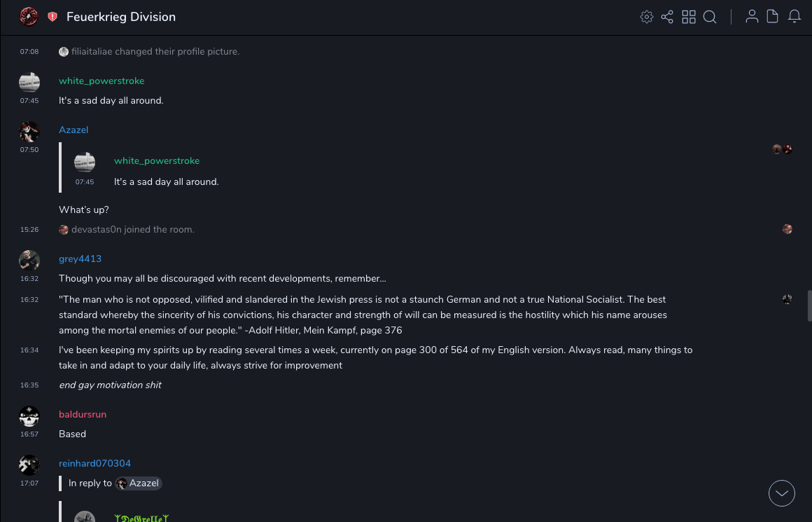Viewport: 812px width, 522px height.
Task: Show the room members list icon
Action: (x=752, y=17)
